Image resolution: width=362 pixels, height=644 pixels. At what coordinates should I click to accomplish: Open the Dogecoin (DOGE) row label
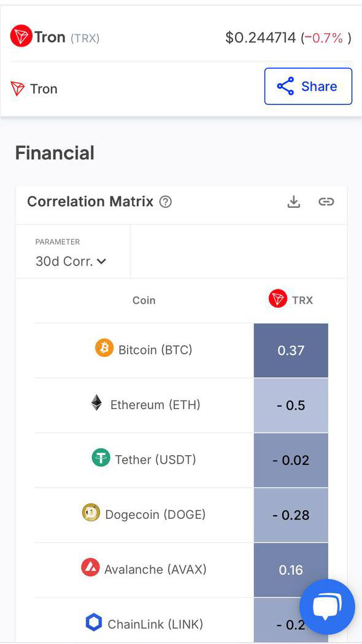pos(155,514)
